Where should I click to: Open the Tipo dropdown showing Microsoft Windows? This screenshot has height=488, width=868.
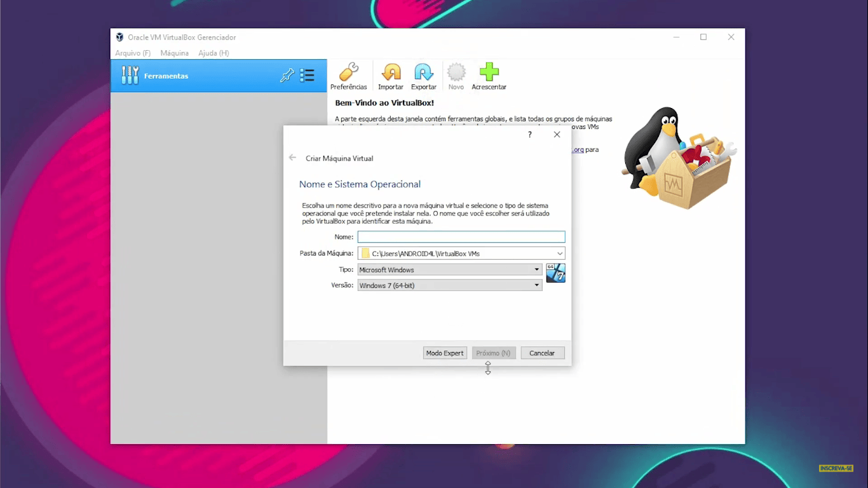[450, 269]
